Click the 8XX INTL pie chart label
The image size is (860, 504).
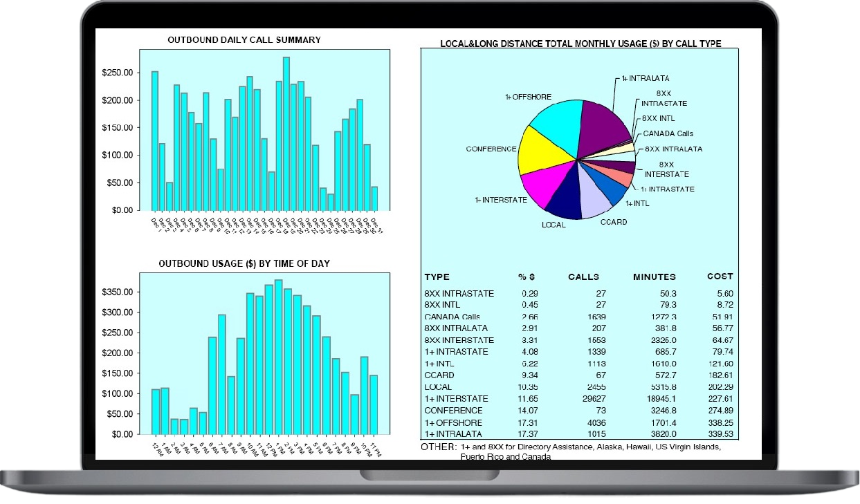(658, 118)
